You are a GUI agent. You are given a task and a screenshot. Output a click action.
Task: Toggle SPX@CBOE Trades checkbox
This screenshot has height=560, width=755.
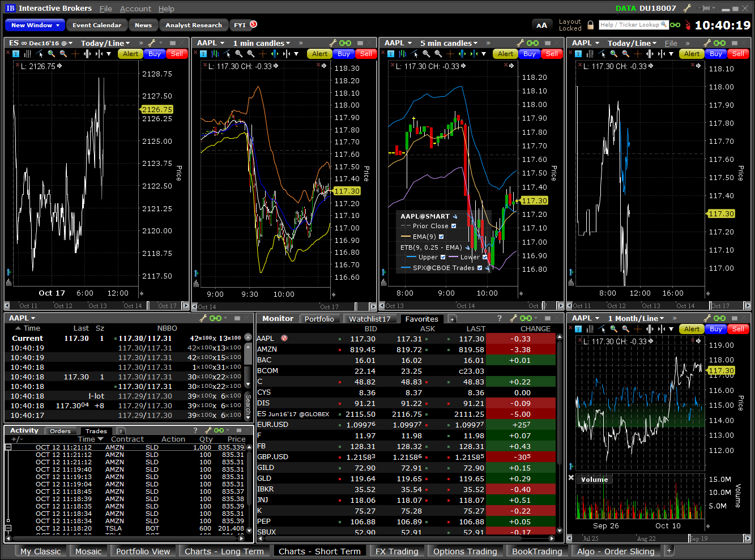click(480, 268)
